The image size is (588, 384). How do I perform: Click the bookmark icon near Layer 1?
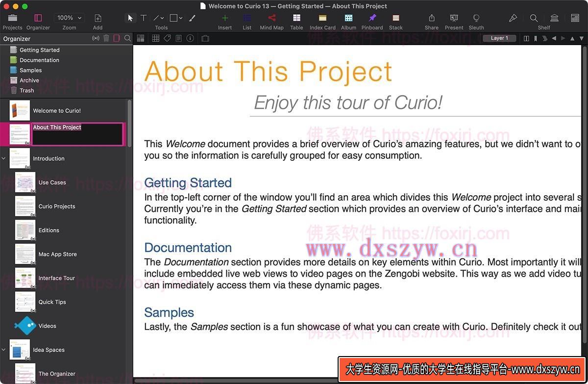point(536,38)
